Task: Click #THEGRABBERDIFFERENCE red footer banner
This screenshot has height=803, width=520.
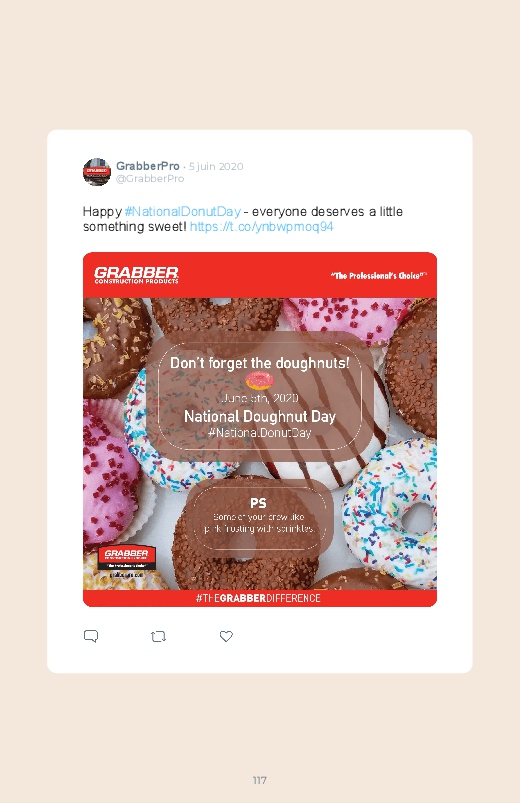Action: (x=260, y=598)
